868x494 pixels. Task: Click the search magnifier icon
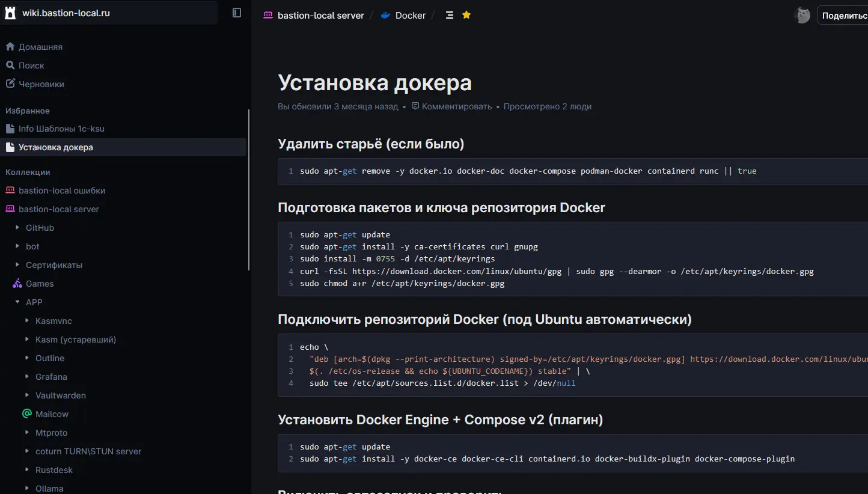(10, 65)
